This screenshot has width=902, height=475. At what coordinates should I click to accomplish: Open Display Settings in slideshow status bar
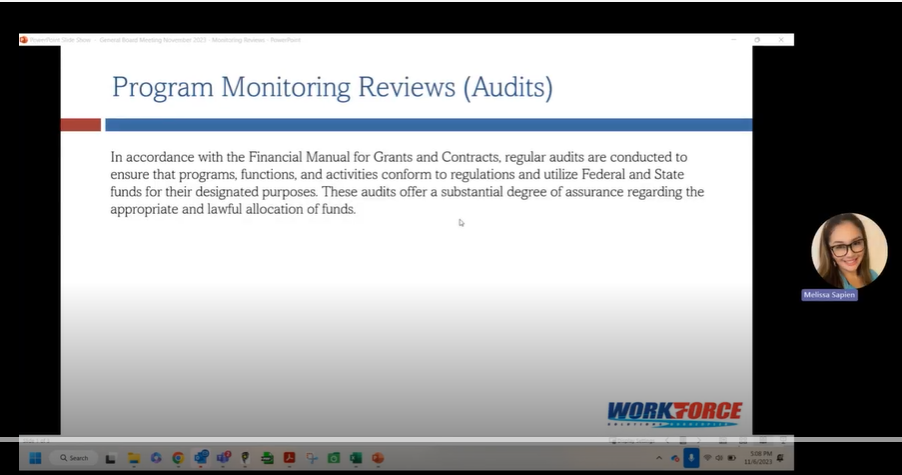pyautogui.click(x=632, y=441)
